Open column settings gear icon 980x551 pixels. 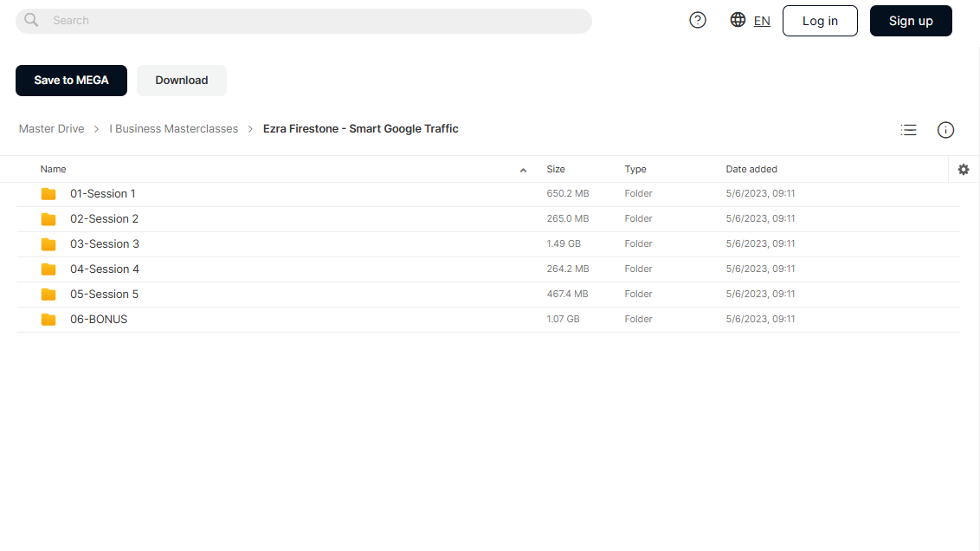(x=964, y=170)
